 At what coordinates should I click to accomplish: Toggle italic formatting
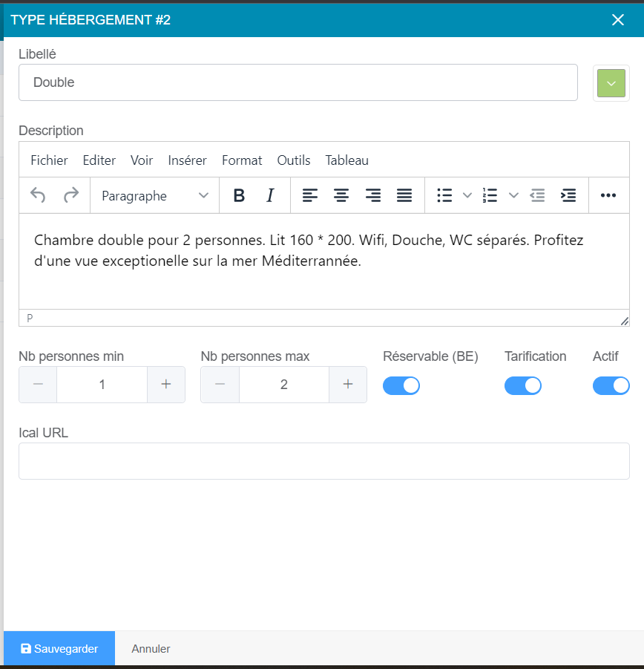coord(270,195)
